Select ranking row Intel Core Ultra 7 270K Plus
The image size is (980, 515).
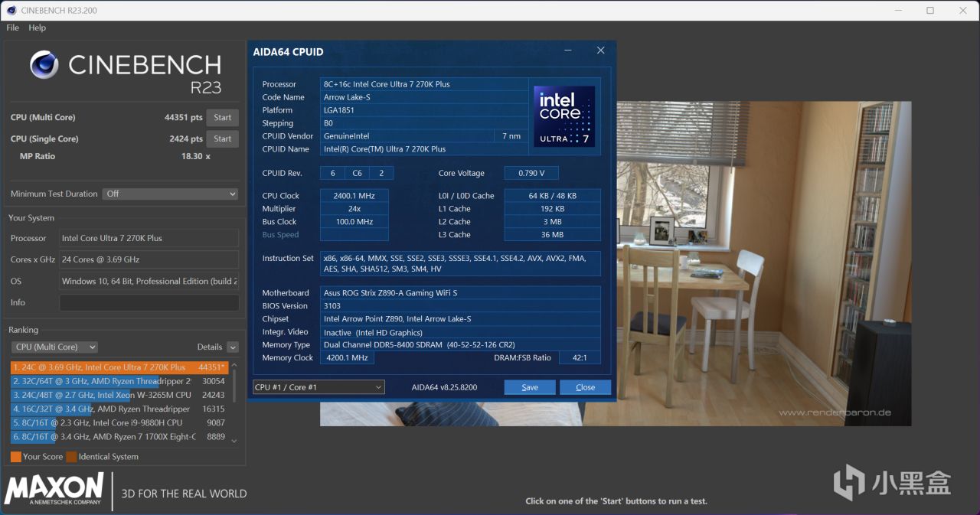point(119,367)
